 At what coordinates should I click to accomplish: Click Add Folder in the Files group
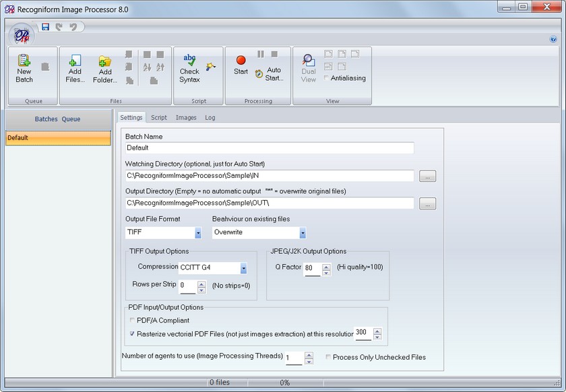(x=105, y=69)
